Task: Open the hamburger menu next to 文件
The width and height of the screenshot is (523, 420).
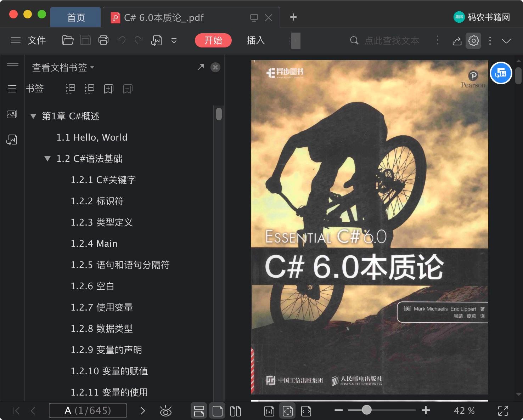Action: [x=16, y=40]
